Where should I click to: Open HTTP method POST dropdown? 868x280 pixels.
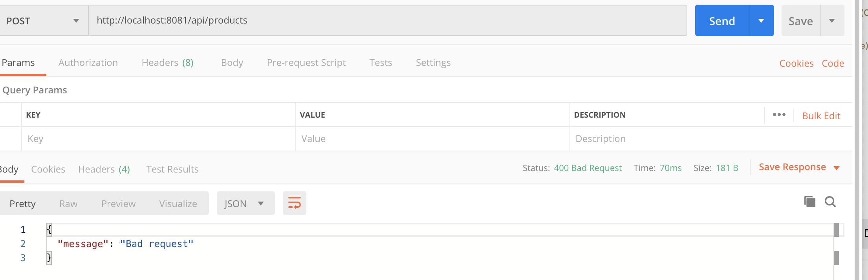(x=43, y=21)
